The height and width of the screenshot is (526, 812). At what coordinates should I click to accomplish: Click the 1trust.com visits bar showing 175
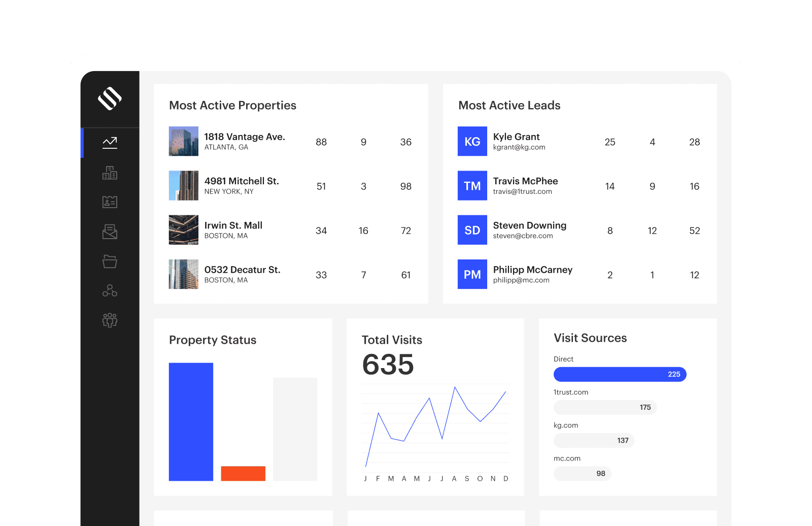click(605, 407)
